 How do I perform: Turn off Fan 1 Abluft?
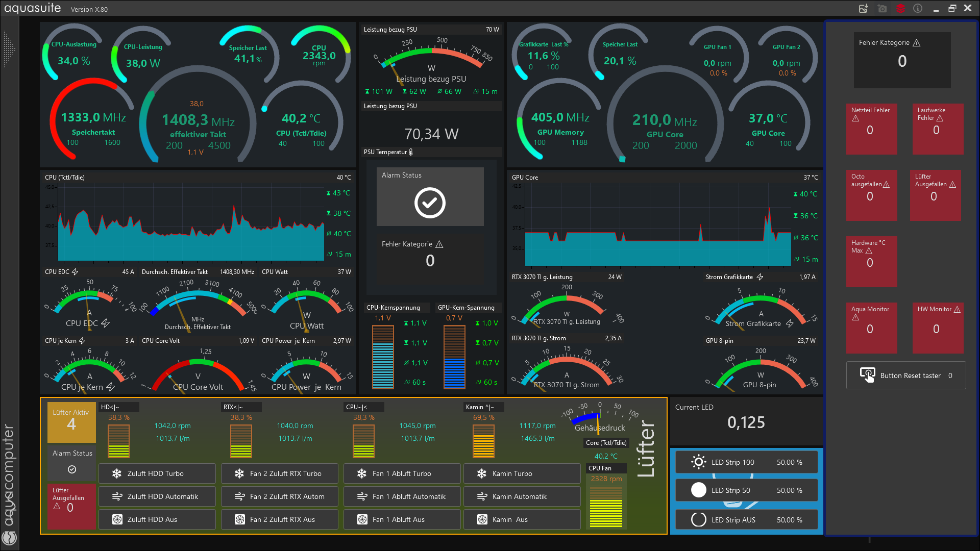click(401, 519)
